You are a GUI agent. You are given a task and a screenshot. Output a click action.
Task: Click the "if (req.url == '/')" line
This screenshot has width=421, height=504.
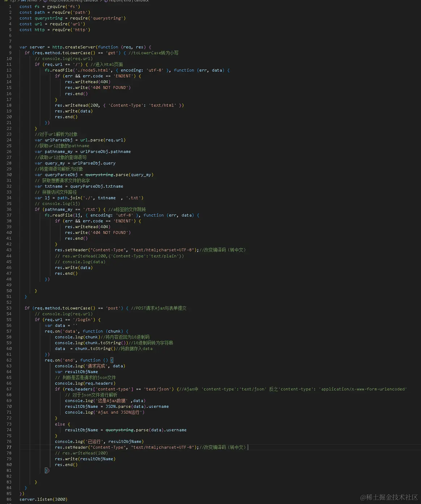[79, 64]
